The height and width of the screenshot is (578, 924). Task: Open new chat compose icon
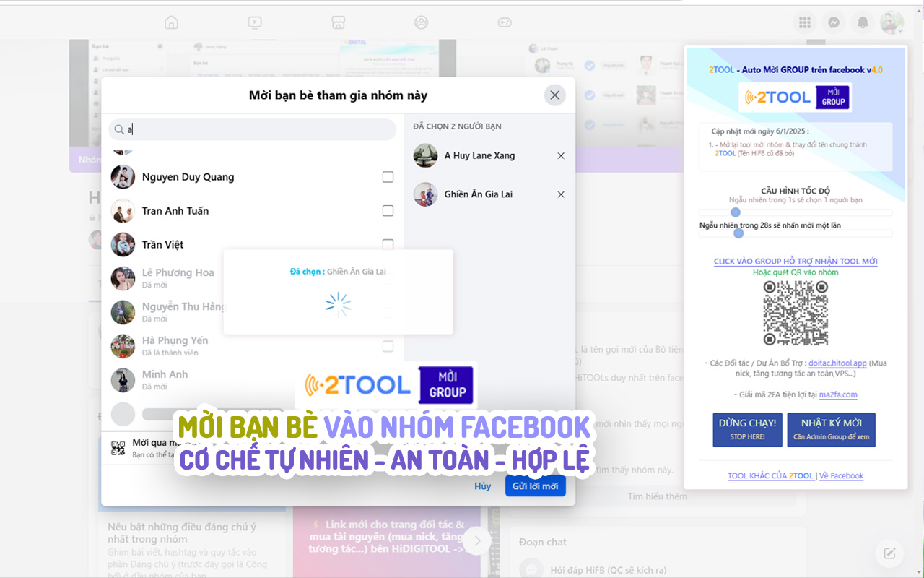(x=889, y=553)
